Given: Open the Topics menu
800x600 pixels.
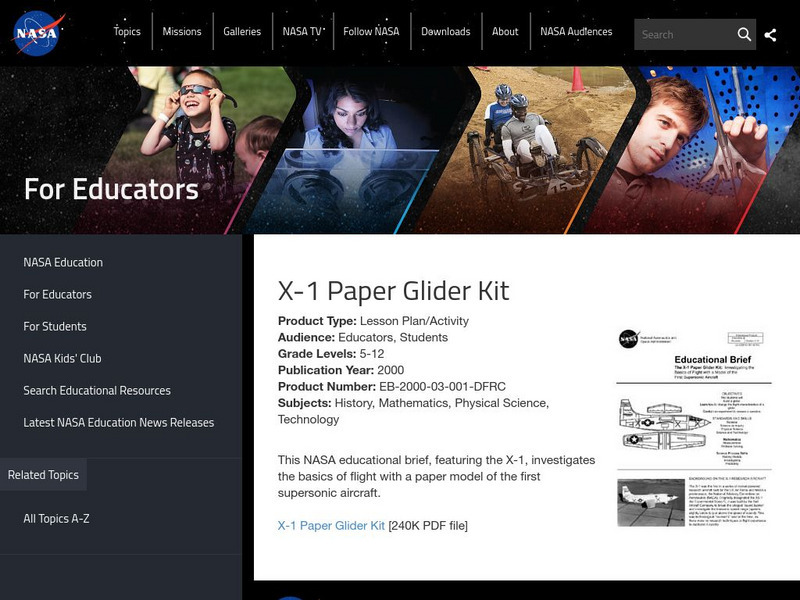Looking at the screenshot, I should [127, 31].
